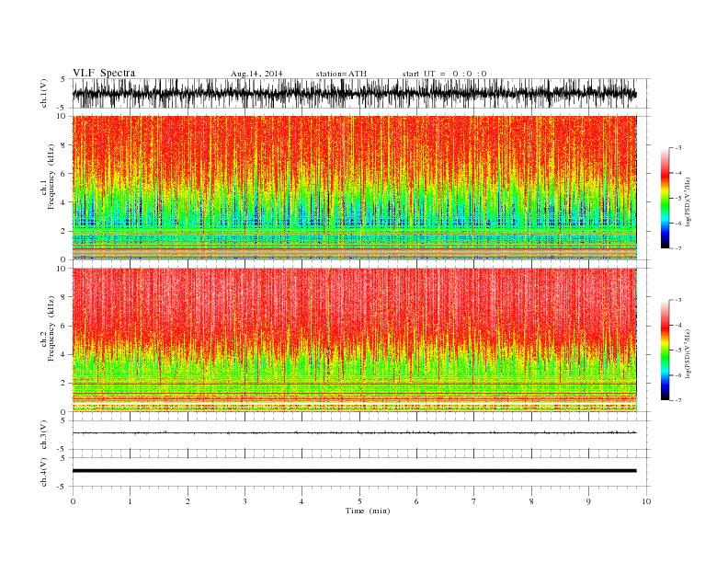This screenshot has height=563, width=728.
Task: Click the "2" kHz tick of the ch.2 spectrogram
Action: point(64,384)
